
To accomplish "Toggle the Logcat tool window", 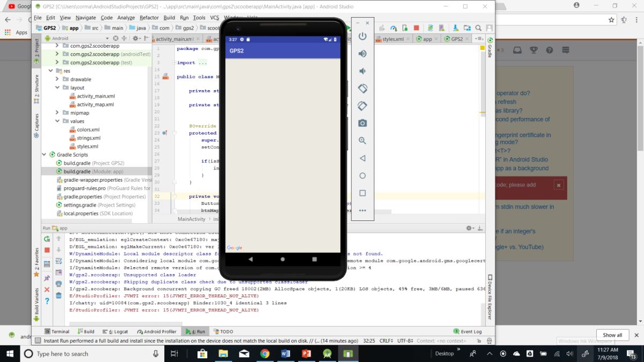I will tap(116, 331).
